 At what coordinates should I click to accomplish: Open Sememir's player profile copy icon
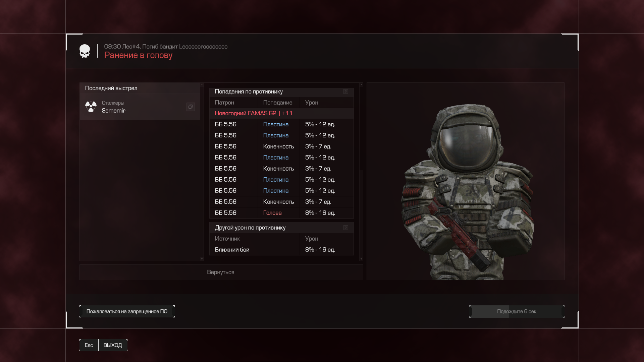(x=191, y=107)
